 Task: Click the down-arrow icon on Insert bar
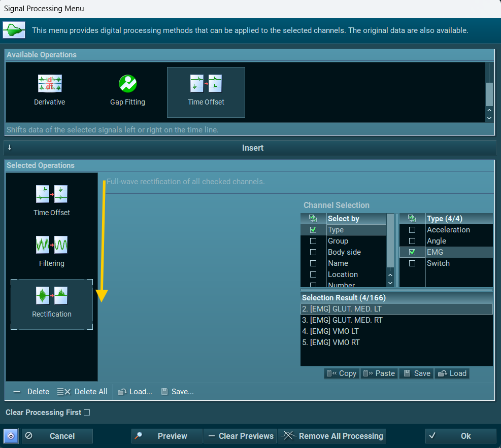(10, 148)
